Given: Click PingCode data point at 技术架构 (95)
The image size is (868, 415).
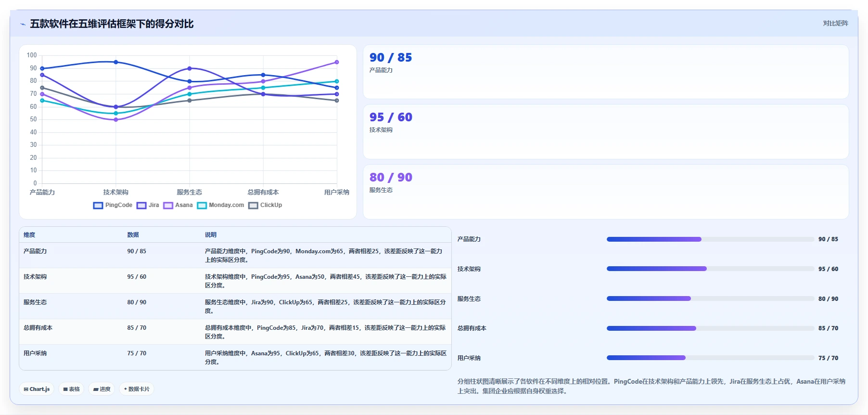Looking at the screenshot, I should (116, 62).
